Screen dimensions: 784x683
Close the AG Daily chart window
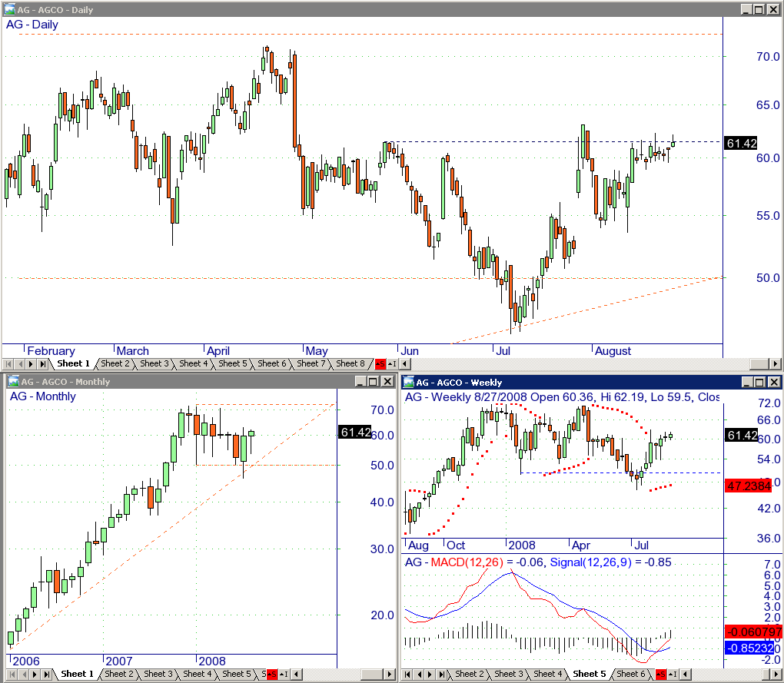tap(772, 9)
